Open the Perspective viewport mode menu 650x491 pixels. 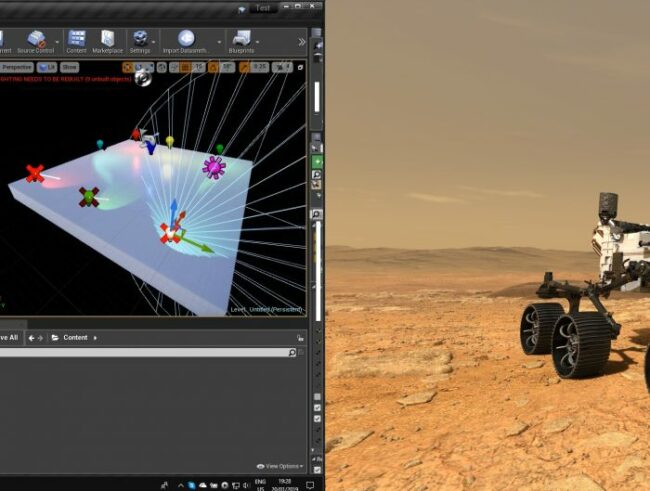[16, 67]
